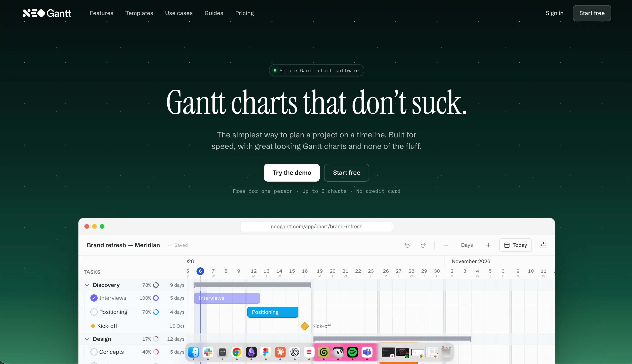Mark the Concepts task complete

coord(94,352)
